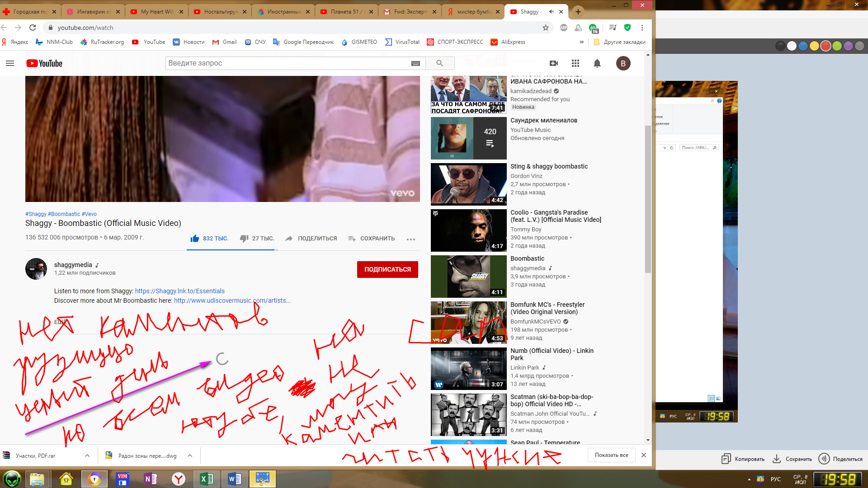Open the AliExpress bookmark

click(x=508, y=42)
